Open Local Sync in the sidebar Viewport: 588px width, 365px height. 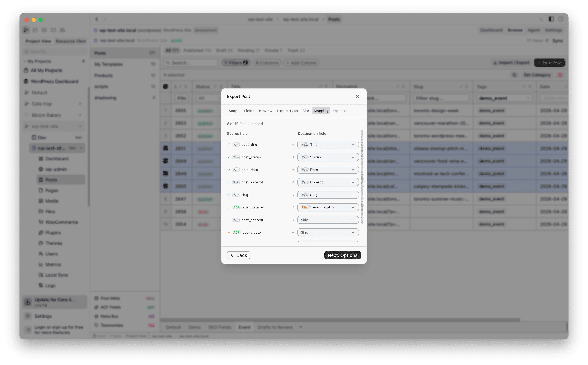tap(57, 275)
